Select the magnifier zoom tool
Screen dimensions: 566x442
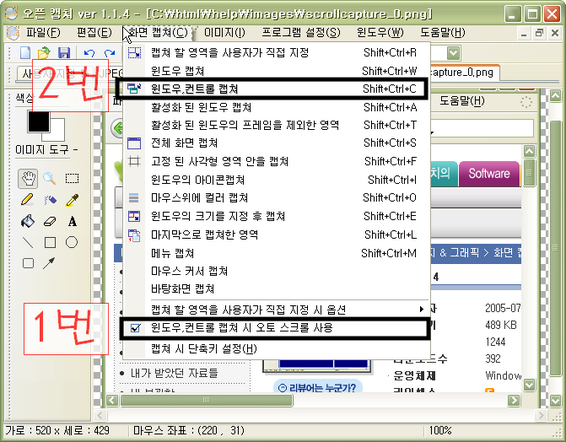click(49, 178)
